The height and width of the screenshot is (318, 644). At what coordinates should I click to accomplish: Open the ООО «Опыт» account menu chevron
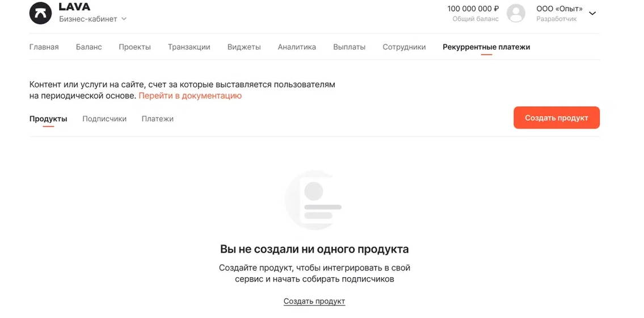pos(592,14)
